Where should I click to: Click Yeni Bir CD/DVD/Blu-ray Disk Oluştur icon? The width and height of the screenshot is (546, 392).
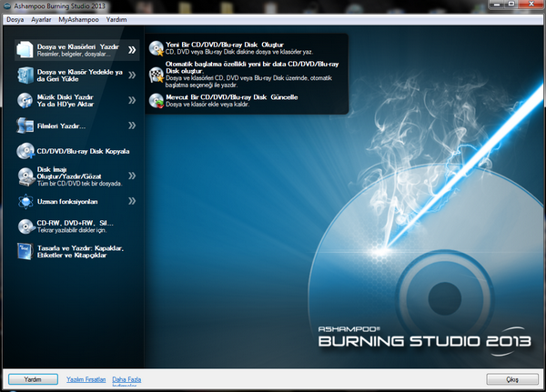pos(157,48)
